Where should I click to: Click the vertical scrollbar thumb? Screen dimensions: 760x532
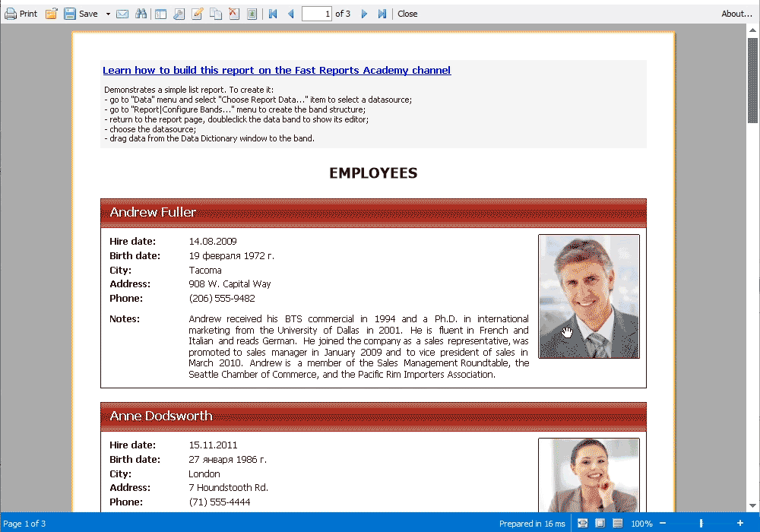[752, 81]
